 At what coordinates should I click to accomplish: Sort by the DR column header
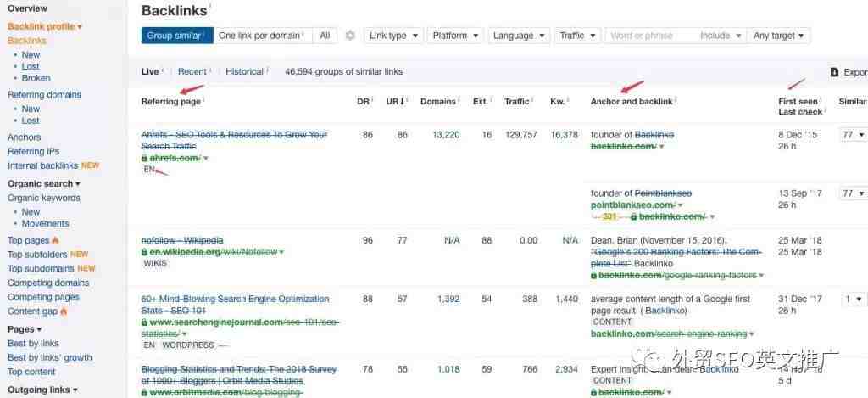pyautogui.click(x=363, y=102)
